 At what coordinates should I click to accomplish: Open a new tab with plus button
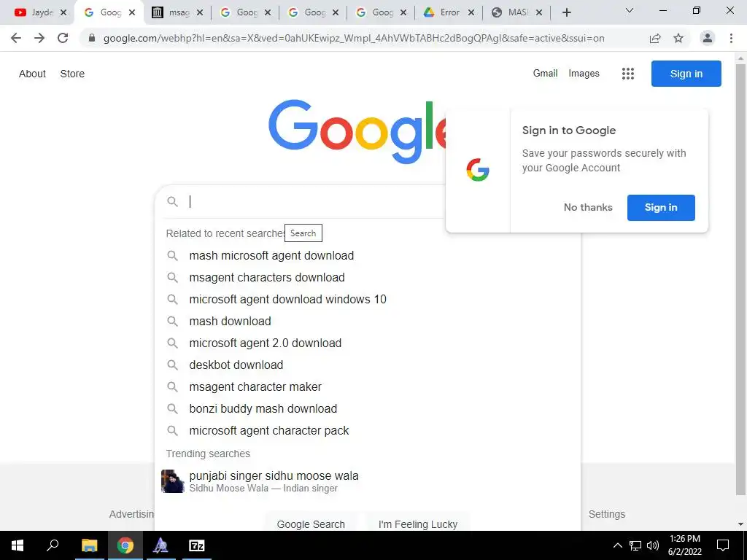pos(566,12)
